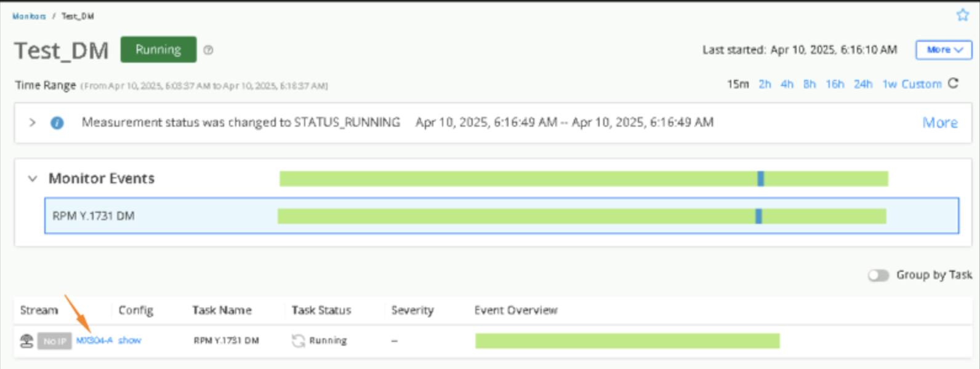Open the More dropdown button
Screen dimensions: 980x369
[944, 50]
